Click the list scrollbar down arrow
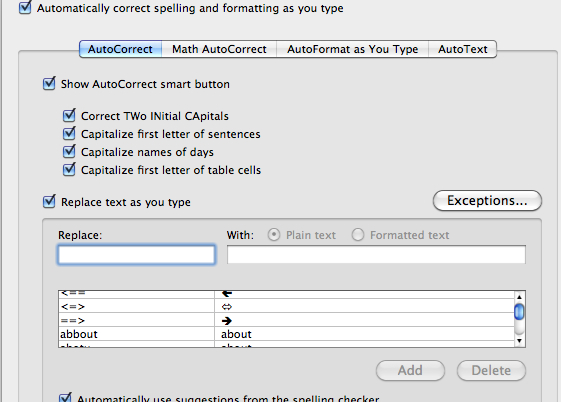Viewport: 561px width, 402px height. click(519, 341)
